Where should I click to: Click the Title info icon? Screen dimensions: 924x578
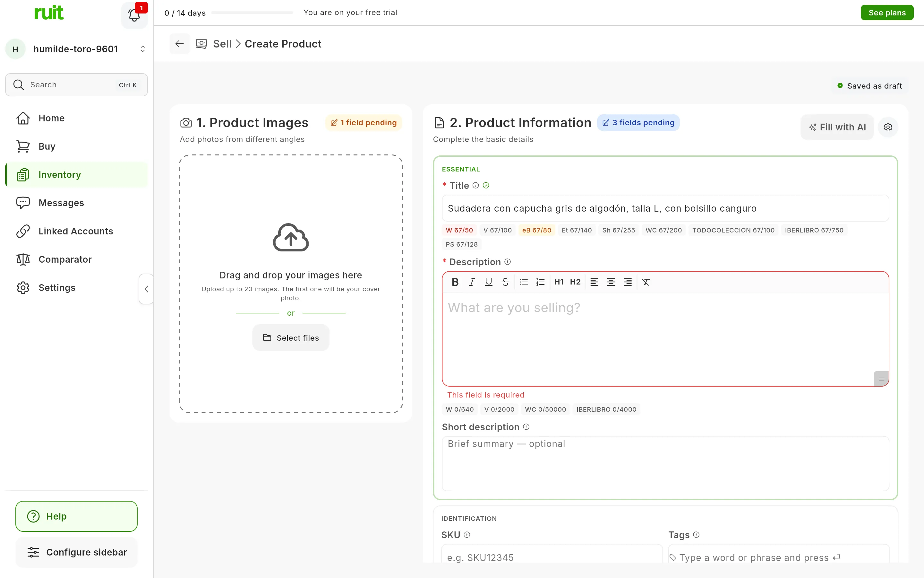[476, 185]
